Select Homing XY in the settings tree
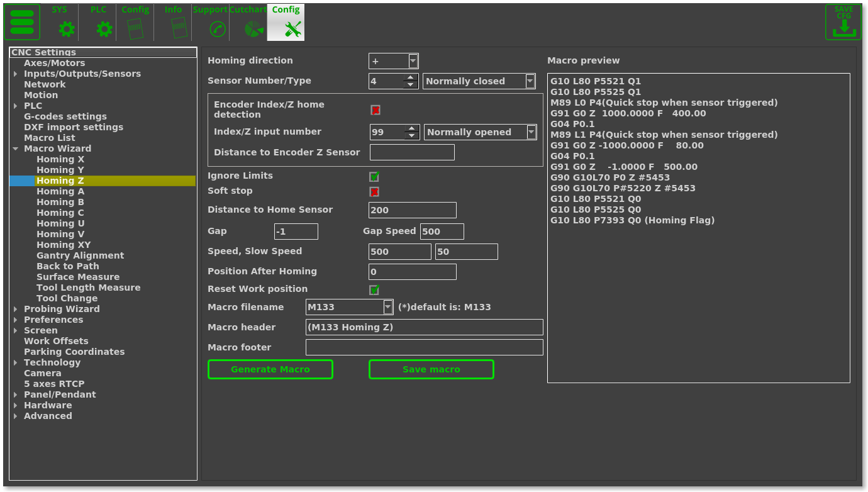The height and width of the screenshot is (492, 868). click(x=64, y=245)
